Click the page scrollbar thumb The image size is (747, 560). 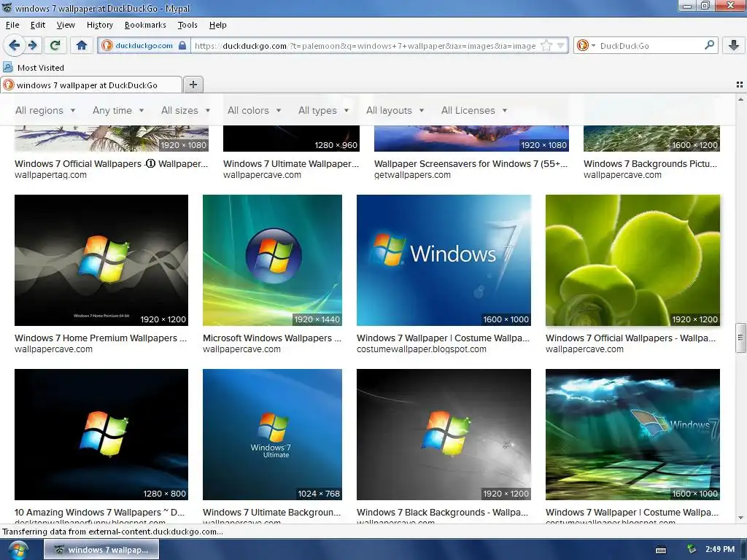pyautogui.click(x=740, y=338)
